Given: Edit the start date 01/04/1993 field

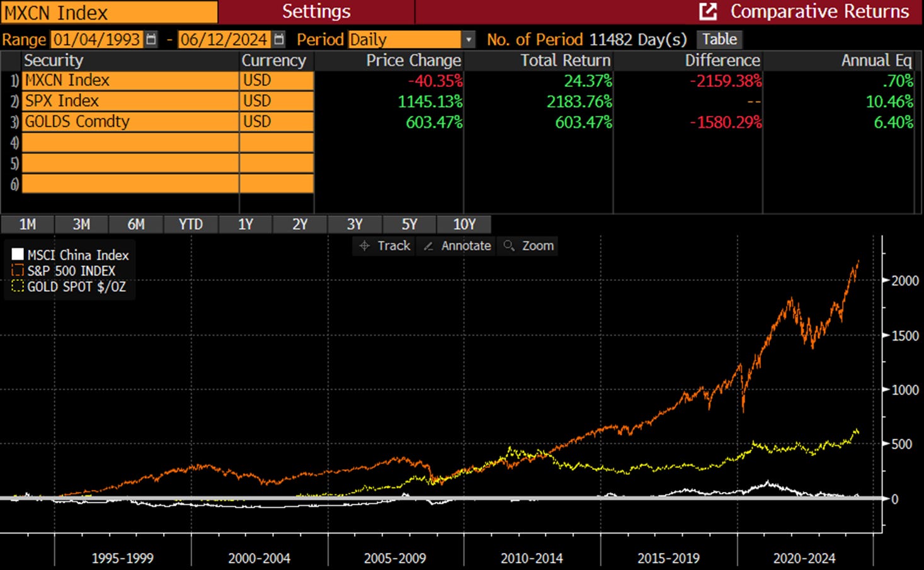Looking at the screenshot, I should [96, 40].
